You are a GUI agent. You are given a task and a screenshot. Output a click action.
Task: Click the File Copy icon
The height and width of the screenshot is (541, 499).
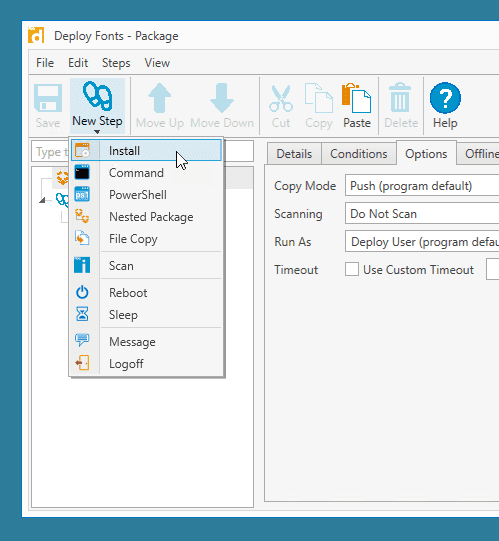tap(82, 238)
